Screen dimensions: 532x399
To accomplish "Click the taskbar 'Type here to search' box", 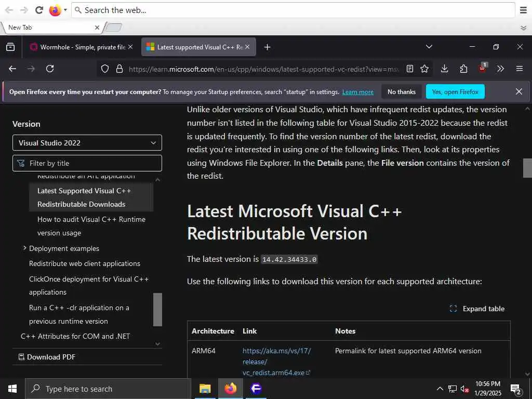I will tap(108, 389).
